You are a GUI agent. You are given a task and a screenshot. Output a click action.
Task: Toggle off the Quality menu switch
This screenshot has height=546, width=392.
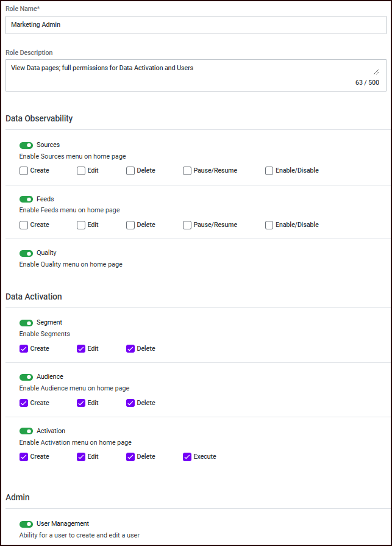pos(26,253)
